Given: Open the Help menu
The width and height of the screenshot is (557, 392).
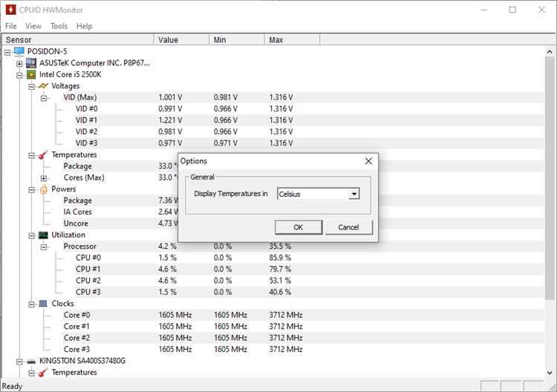Looking at the screenshot, I should click(x=84, y=26).
